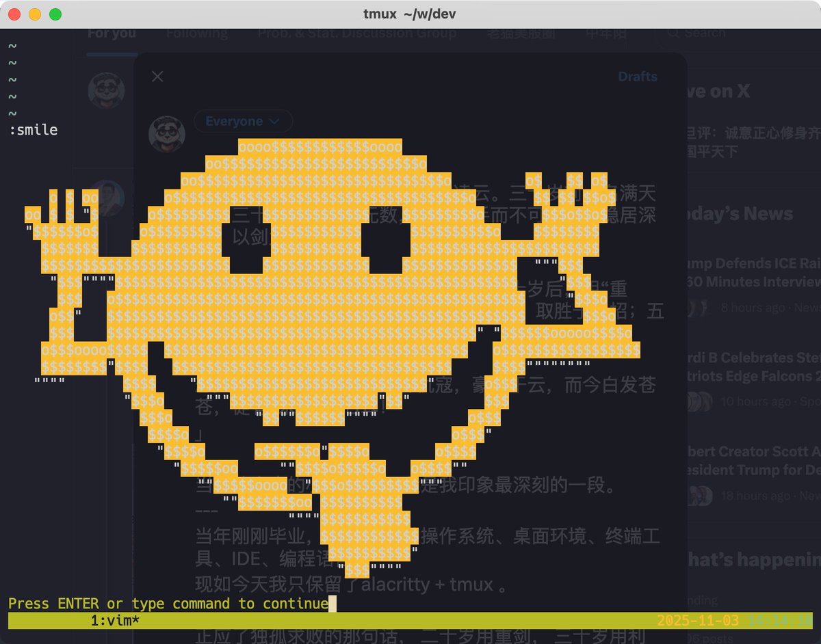Open Drafts in the X compose dialog behind
821x644 pixels.
tap(638, 77)
